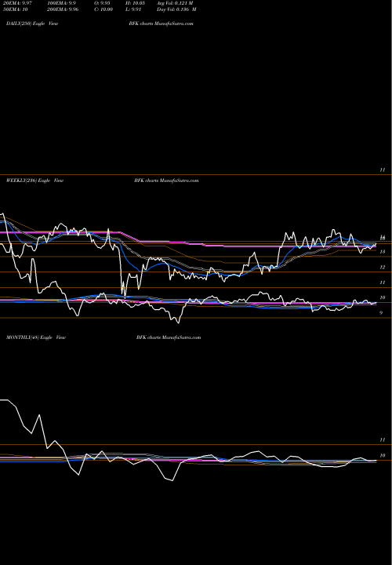Screen dimensions: 392x565
Task: Click the 11 price label on monthly axis
Action: [383, 440]
